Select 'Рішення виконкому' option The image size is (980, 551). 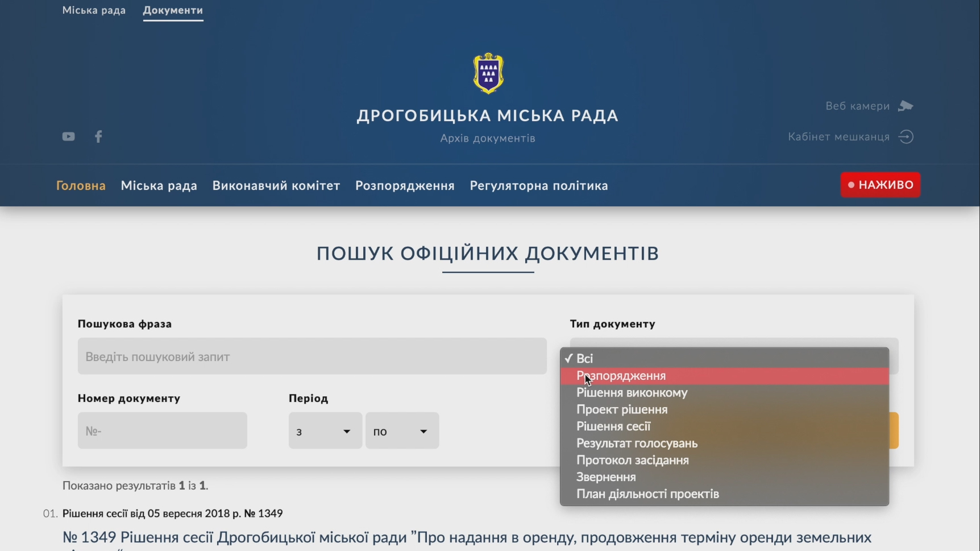coord(724,393)
